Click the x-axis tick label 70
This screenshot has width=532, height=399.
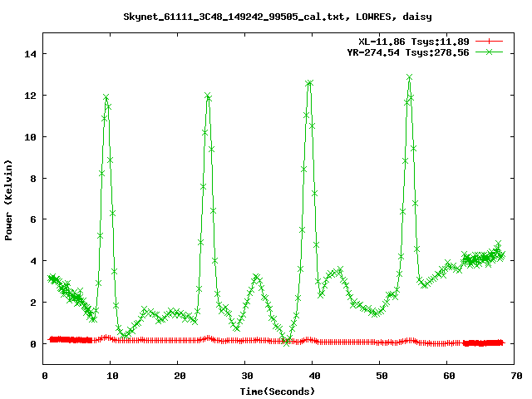tap(517, 376)
